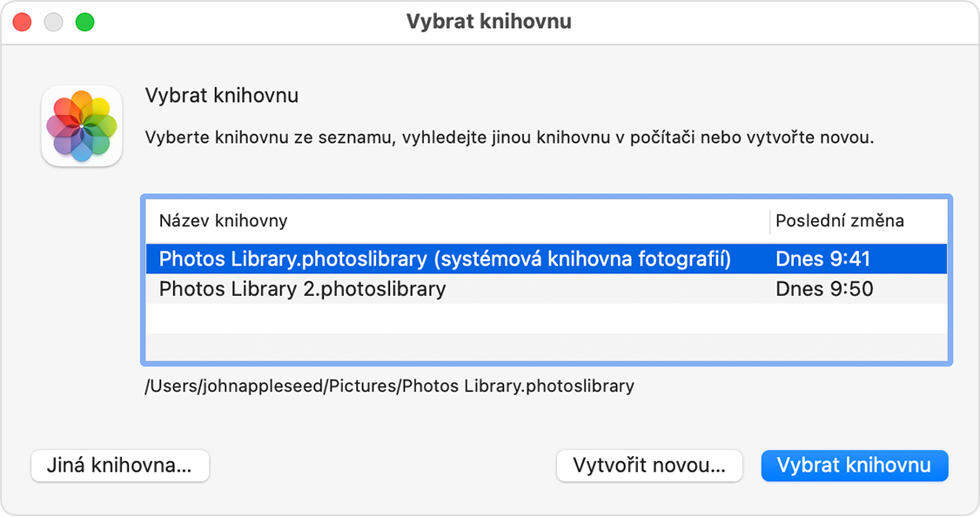
Task: Click the window title bar text
Action: tap(489, 22)
